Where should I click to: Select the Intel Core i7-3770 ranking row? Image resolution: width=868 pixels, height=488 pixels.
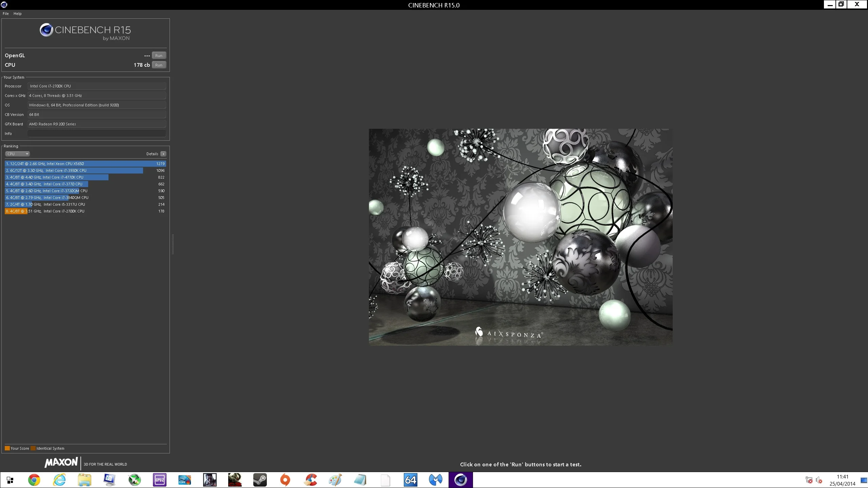(x=85, y=184)
